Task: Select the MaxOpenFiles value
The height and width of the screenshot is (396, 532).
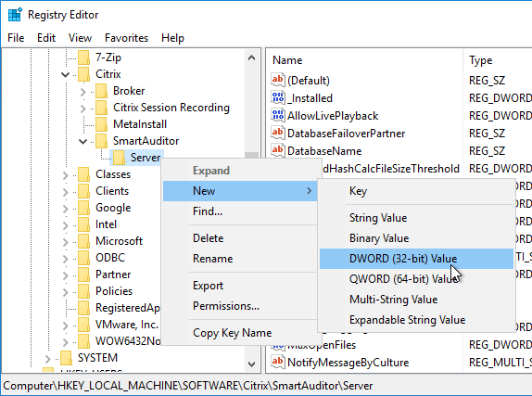Action: coord(322,345)
